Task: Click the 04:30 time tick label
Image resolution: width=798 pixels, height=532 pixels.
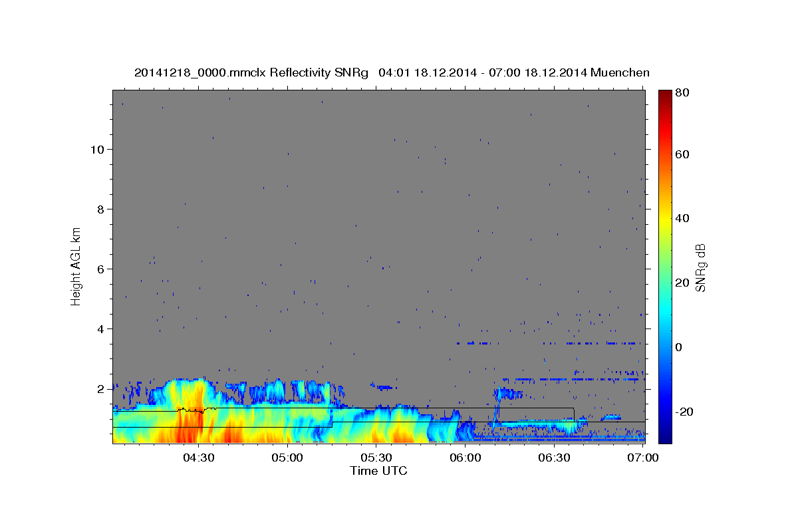Action: (x=199, y=458)
